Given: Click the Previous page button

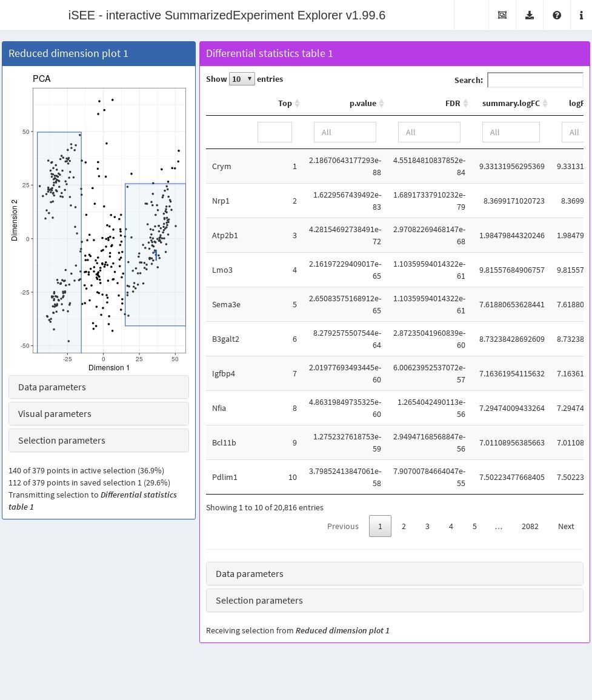Looking at the screenshot, I should (x=342, y=526).
